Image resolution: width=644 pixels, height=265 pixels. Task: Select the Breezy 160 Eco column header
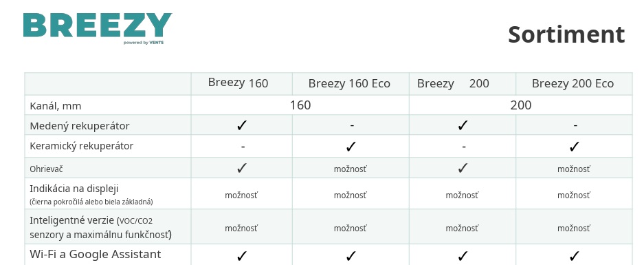coord(349,83)
